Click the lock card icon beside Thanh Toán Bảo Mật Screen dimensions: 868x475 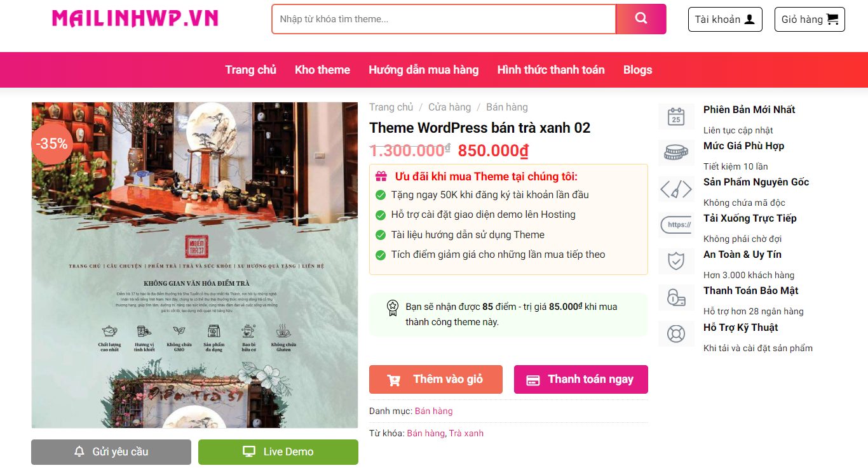[676, 298]
